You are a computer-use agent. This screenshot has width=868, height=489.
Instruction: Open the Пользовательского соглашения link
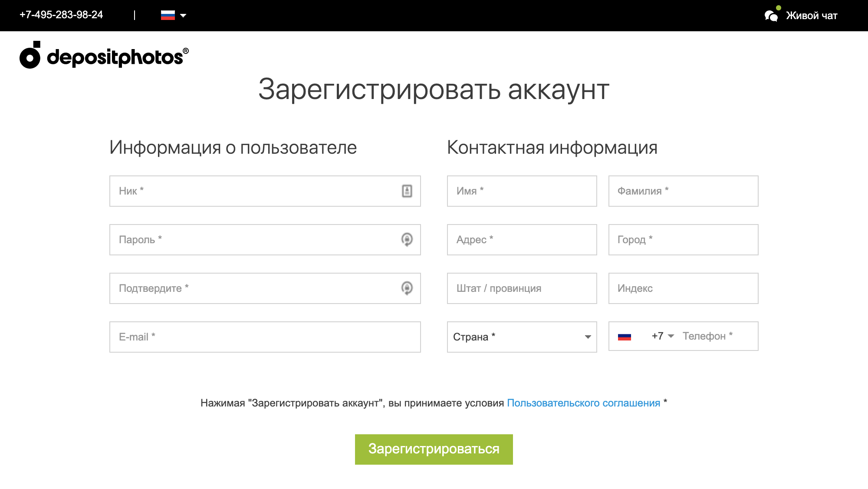(x=583, y=403)
